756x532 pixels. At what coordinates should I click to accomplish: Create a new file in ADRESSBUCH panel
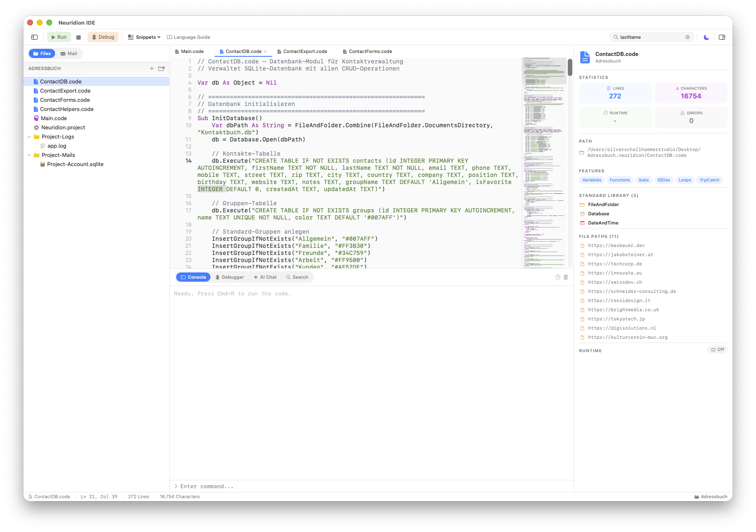pyautogui.click(x=152, y=68)
